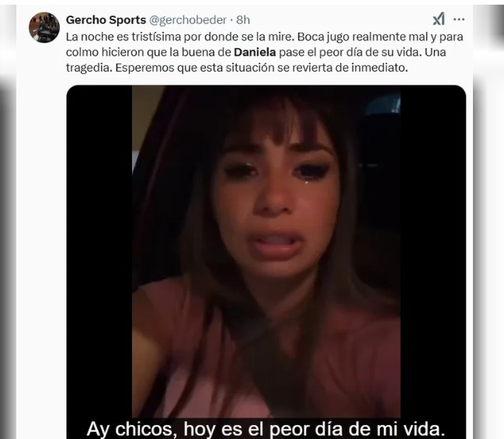Click the tweet line starting 'colmo hicieron que'
This screenshot has width=504, height=439.
(255, 52)
